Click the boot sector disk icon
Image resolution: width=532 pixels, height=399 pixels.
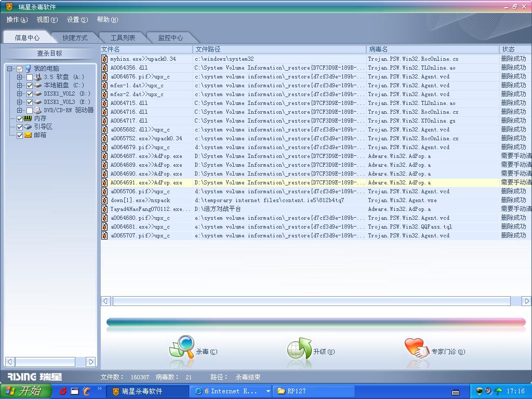(x=28, y=127)
